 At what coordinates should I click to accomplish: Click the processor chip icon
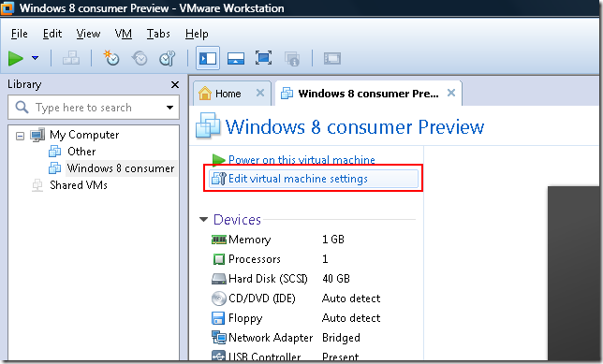(219, 259)
